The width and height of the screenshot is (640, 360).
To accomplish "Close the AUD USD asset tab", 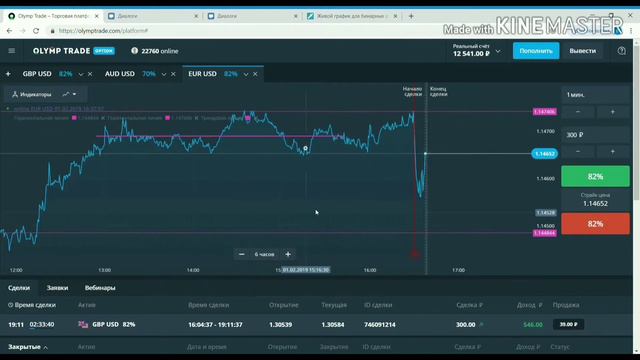I will point(173,74).
